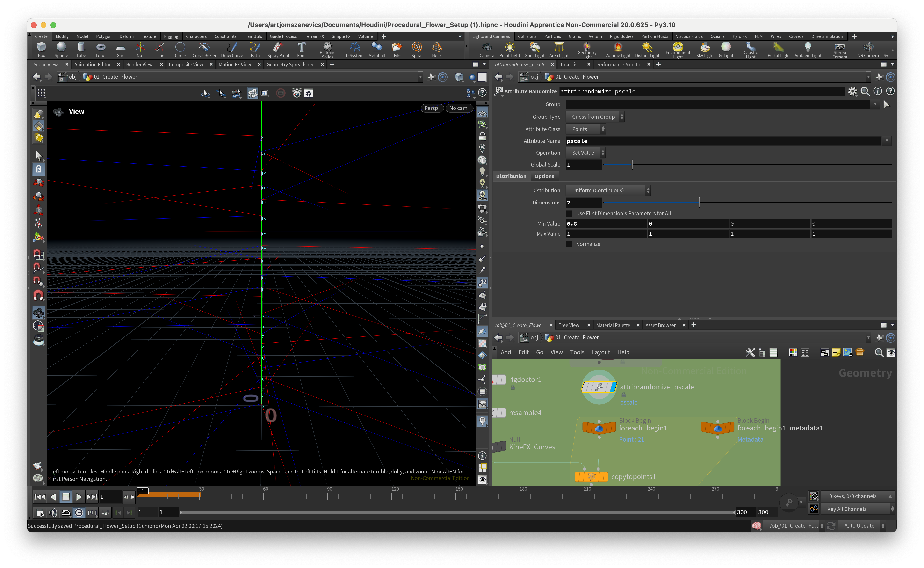Image resolution: width=924 pixels, height=568 pixels.
Task: Toggle display flag on attribrandomize_pscale node
Action: click(613, 387)
